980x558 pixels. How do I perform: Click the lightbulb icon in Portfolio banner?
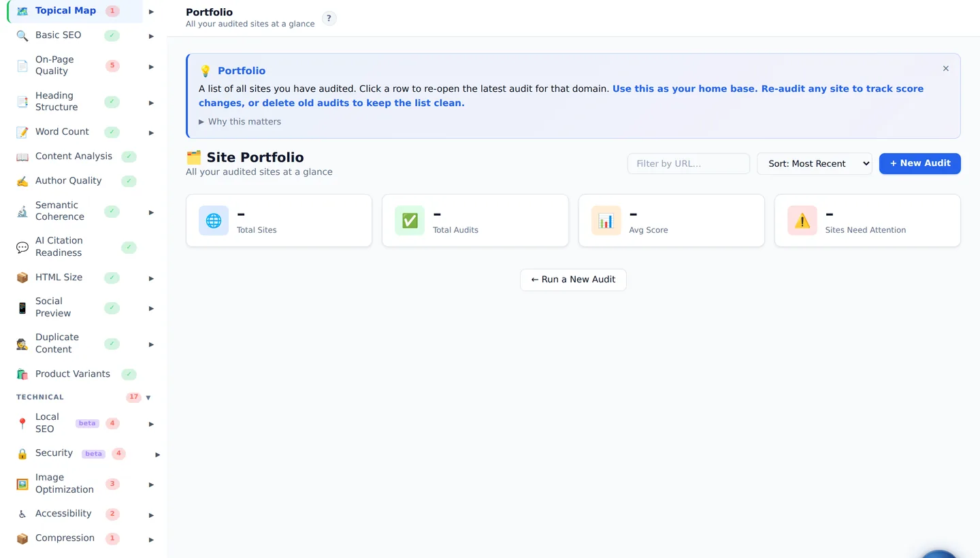[205, 71]
